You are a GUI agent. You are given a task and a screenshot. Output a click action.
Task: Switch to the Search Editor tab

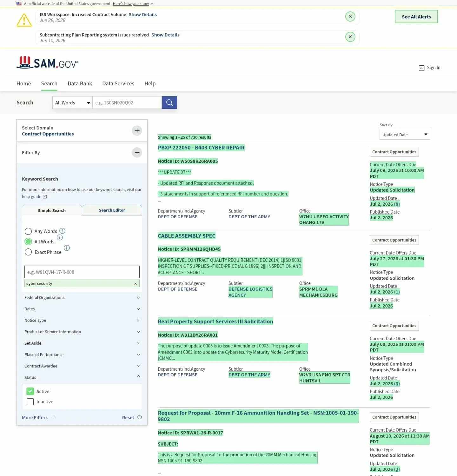point(112,210)
